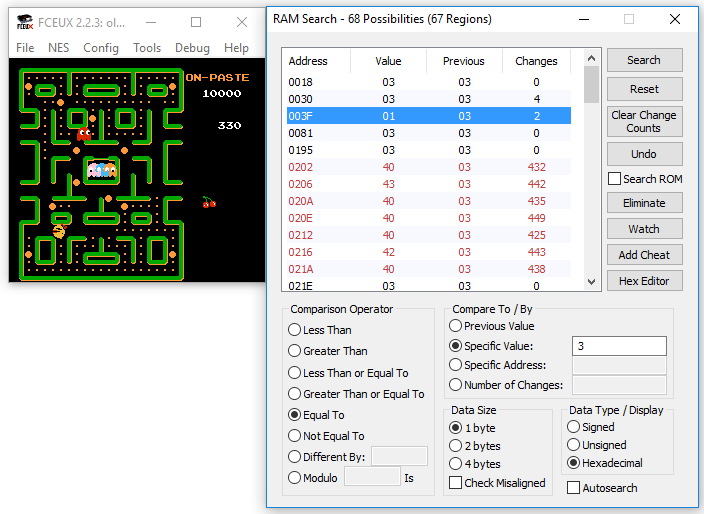Click the cherry fruit icon in game screen
This screenshot has width=704, height=514.
209,202
